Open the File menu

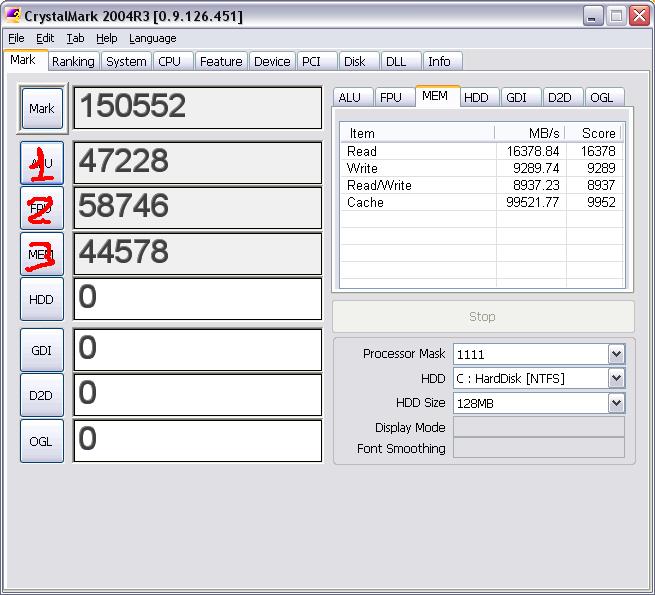(16, 38)
